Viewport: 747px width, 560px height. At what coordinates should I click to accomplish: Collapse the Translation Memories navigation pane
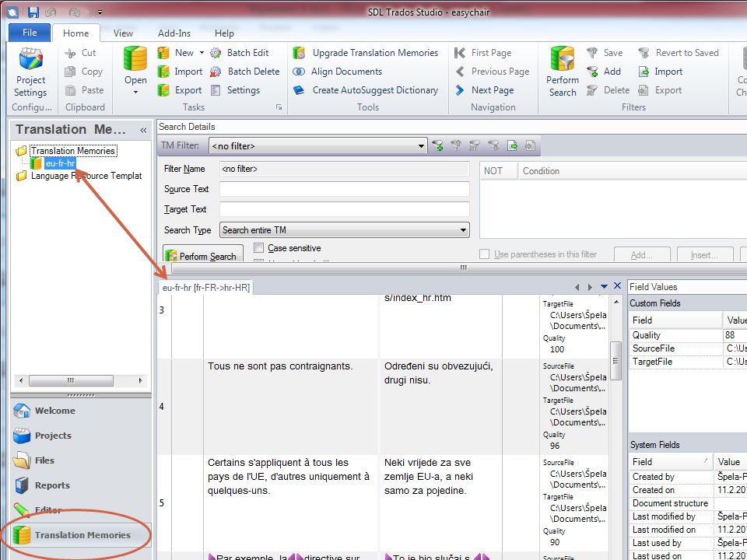[x=143, y=130]
